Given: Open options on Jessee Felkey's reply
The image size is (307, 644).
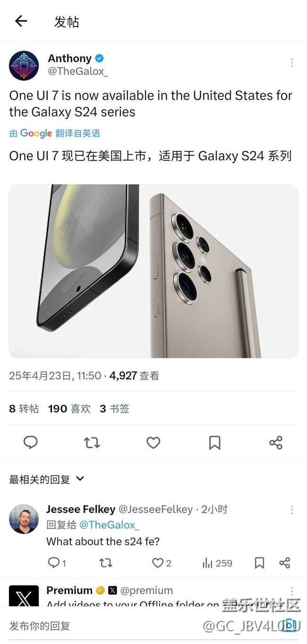Looking at the screenshot, I should pos(292,510).
